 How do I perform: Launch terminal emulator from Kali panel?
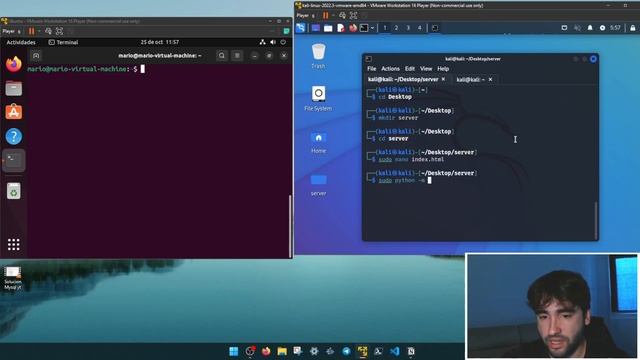pyautogui.click(x=364, y=28)
